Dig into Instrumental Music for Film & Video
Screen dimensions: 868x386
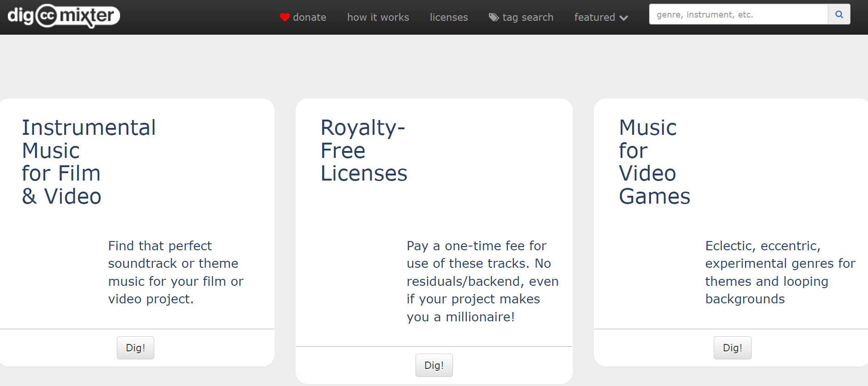click(x=135, y=348)
